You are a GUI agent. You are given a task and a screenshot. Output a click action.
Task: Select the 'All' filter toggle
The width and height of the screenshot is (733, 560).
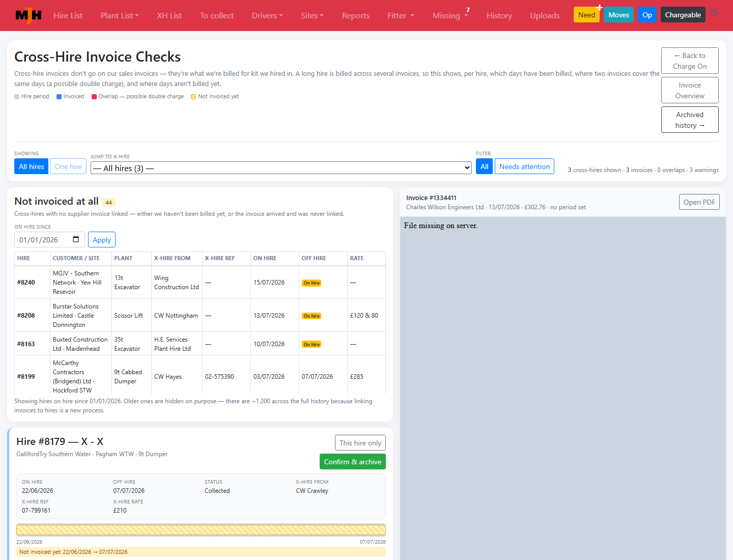point(484,166)
